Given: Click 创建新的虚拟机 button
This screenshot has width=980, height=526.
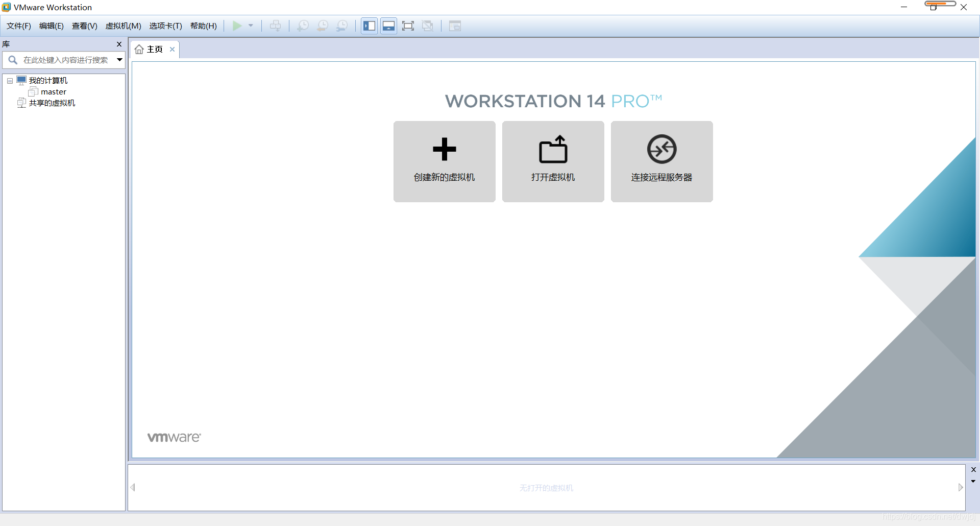Looking at the screenshot, I should click(x=445, y=161).
